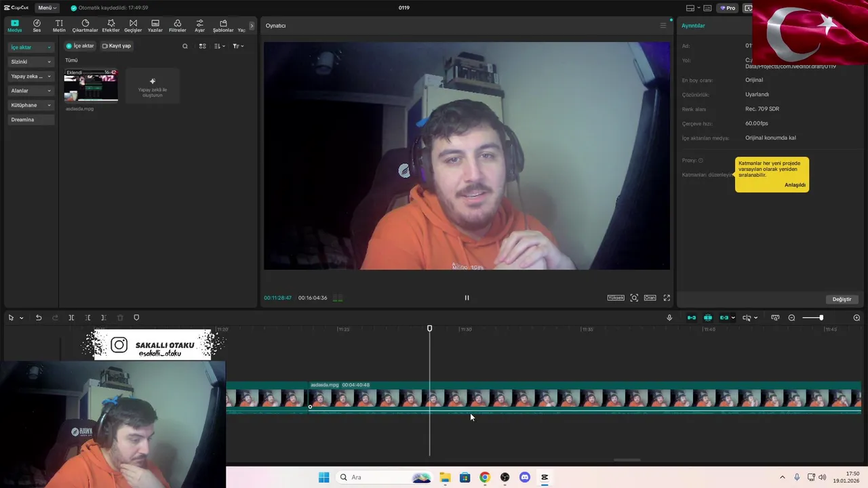Start voiceover recording with microphone icon
The height and width of the screenshot is (488, 868).
(x=669, y=318)
